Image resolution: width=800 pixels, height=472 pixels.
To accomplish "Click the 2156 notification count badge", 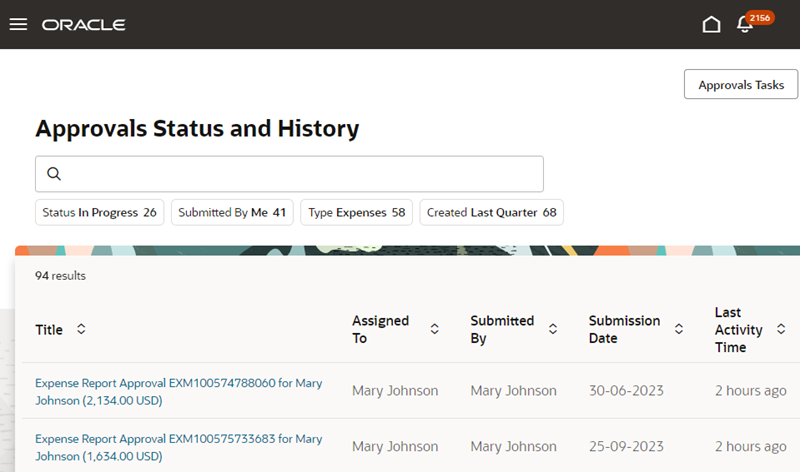I will click(x=760, y=17).
